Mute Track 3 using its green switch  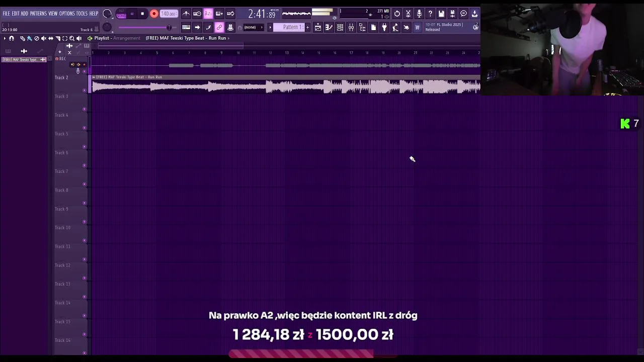tap(84, 109)
